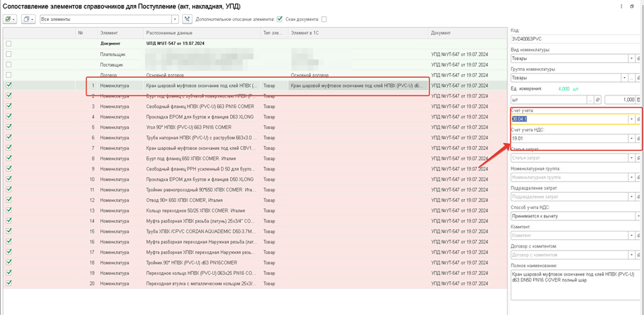Expand the Счет учета 08.04.1 dropdown
This screenshot has height=315, width=644.
631,119
